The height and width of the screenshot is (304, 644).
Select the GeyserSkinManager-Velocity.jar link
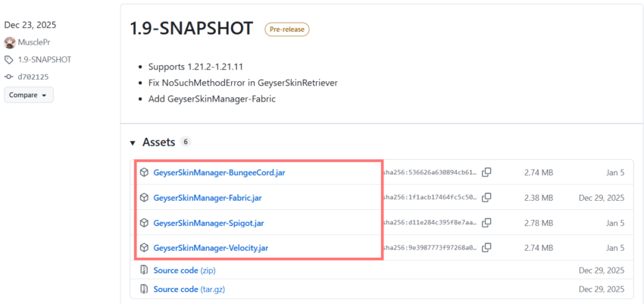[210, 248]
